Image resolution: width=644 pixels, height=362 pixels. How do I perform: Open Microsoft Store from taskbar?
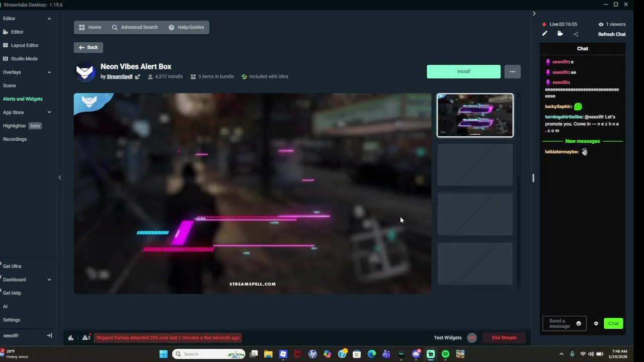(x=357, y=354)
